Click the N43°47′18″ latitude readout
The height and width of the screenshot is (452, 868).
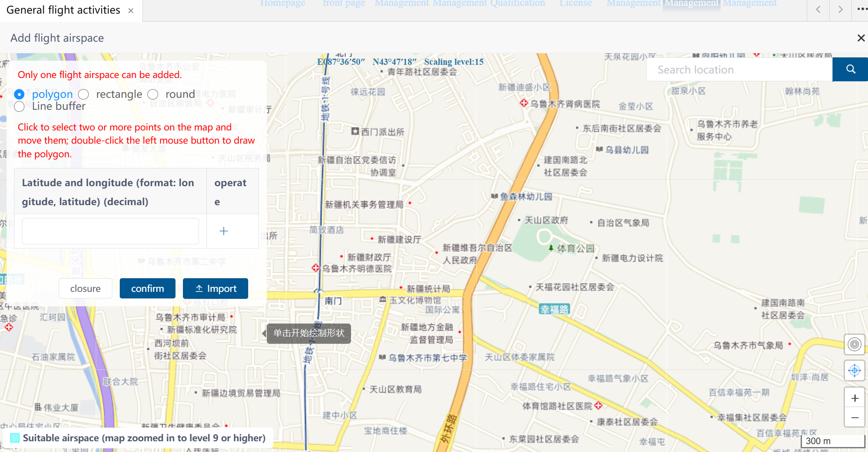(x=394, y=62)
